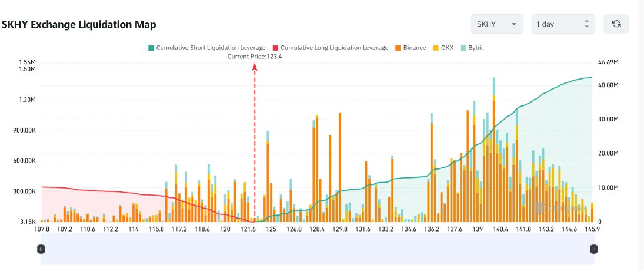Toggle Cumulative Long Liquidation Leverage legend
Image resolution: width=644 pixels, height=271 pixels.
pos(330,48)
